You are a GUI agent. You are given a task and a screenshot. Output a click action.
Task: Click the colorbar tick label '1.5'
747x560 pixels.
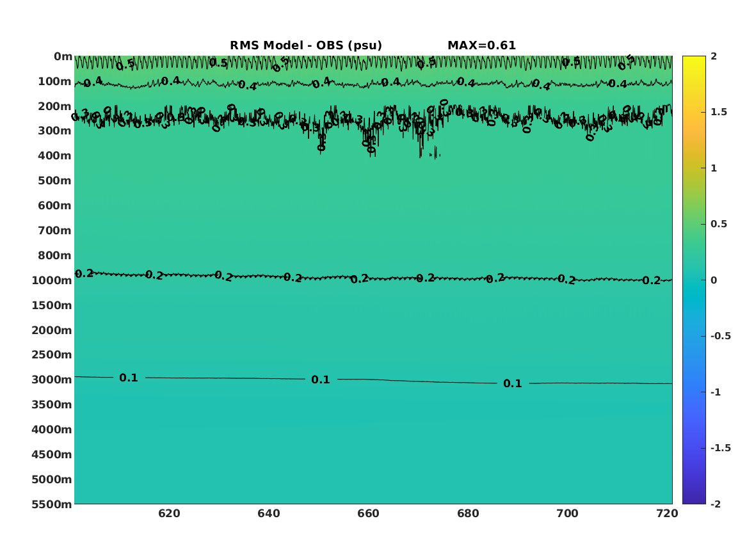[719, 113]
